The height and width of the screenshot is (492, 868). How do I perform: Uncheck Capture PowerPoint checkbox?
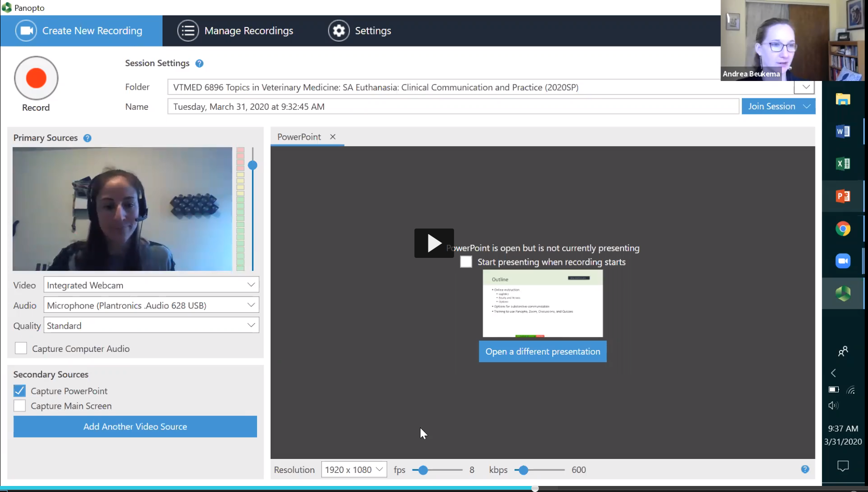click(x=20, y=391)
